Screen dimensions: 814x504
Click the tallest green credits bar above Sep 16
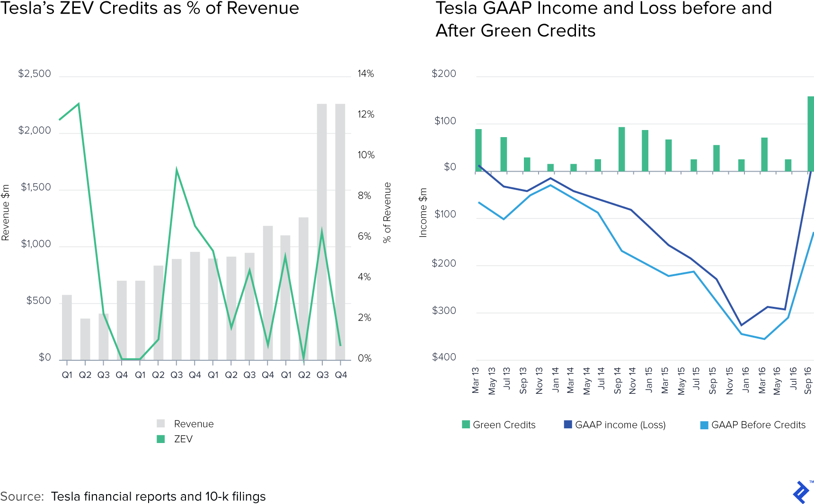click(811, 134)
